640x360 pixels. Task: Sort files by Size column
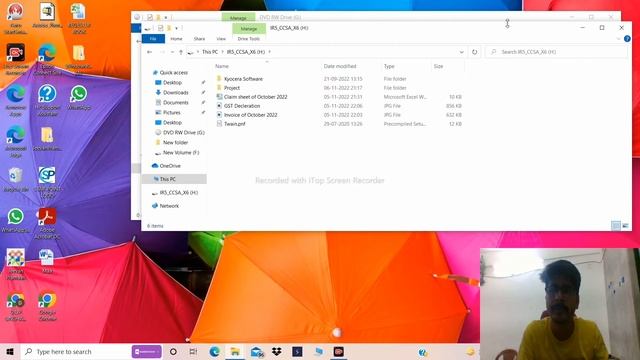438,66
